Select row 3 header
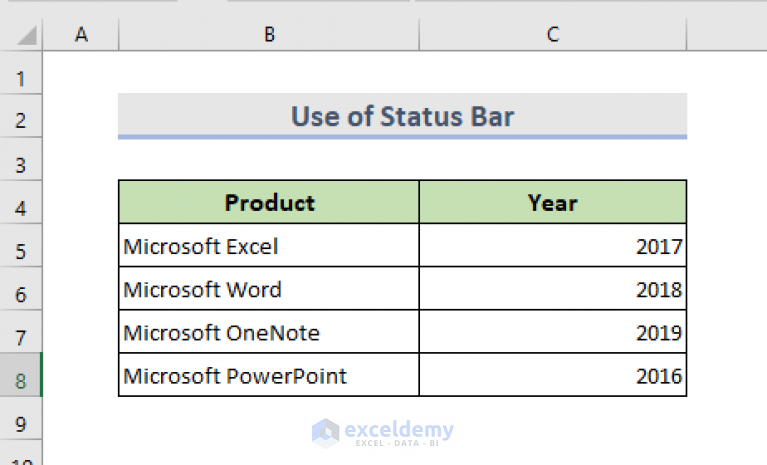This screenshot has width=767, height=465. (21, 159)
